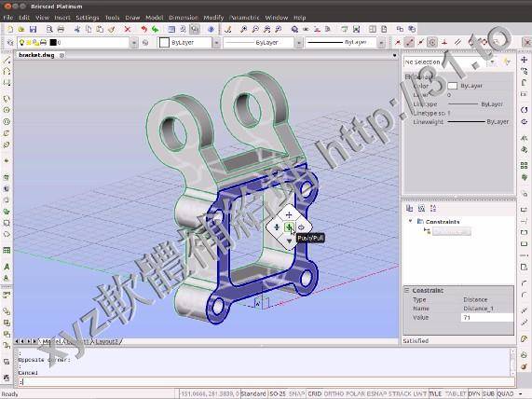
Task: Click the Zoom Out magnifier icon
Action: coord(255,30)
